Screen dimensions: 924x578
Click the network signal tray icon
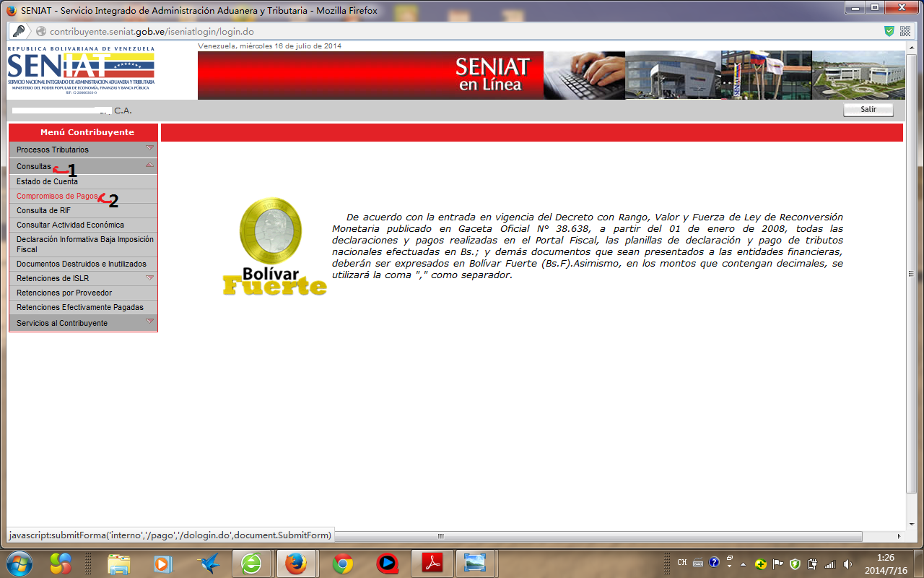(829, 564)
